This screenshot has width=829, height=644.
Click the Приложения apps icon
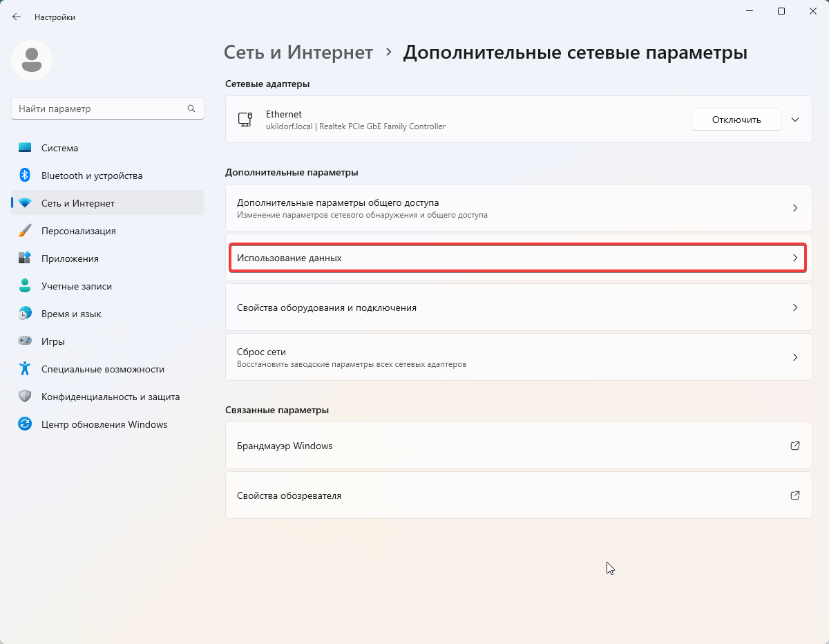point(25,258)
